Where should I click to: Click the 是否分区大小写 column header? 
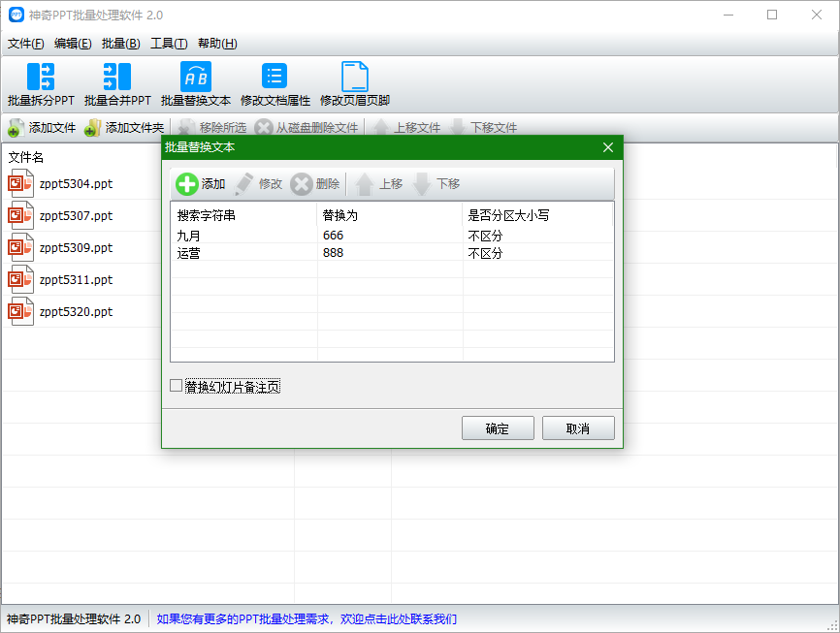[x=508, y=215]
